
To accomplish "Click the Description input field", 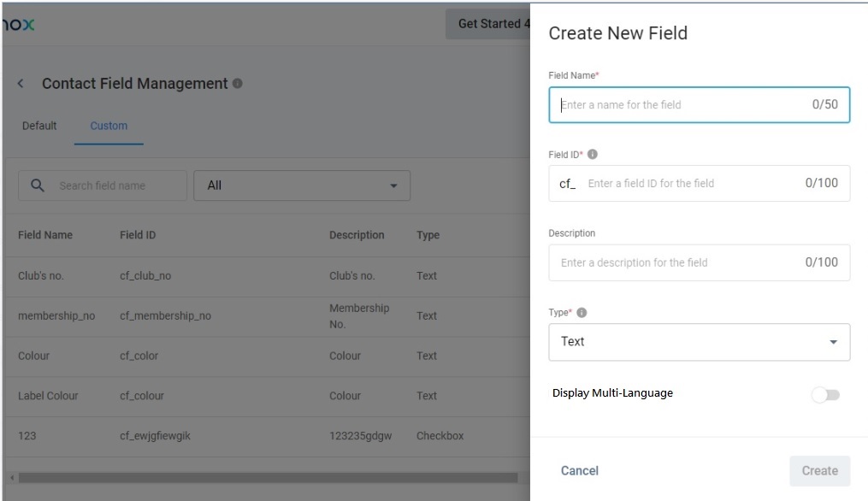I will coord(680,263).
